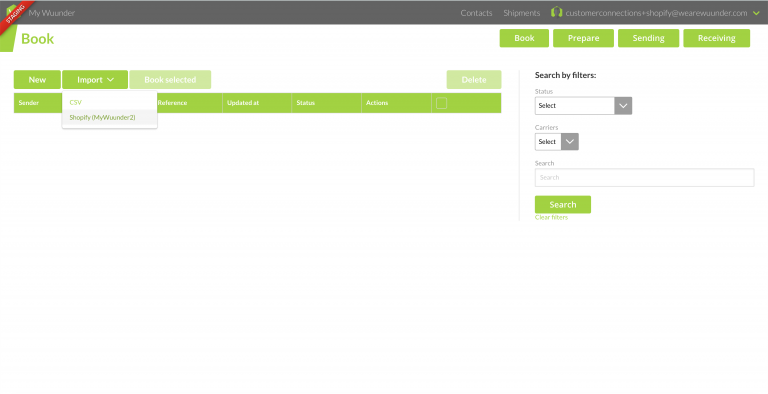Switch to the Sending tab

click(648, 38)
